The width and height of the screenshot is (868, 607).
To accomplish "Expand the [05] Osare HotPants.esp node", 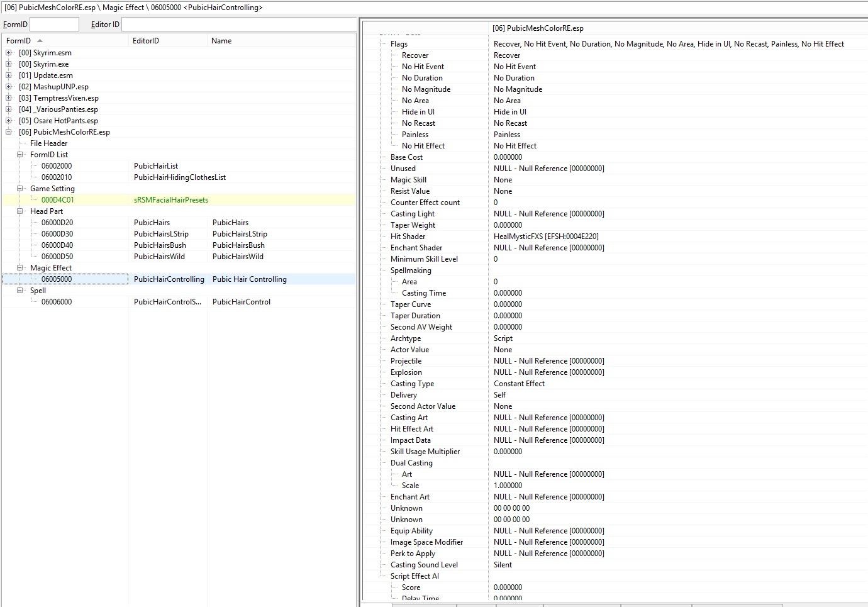I will pos(9,121).
